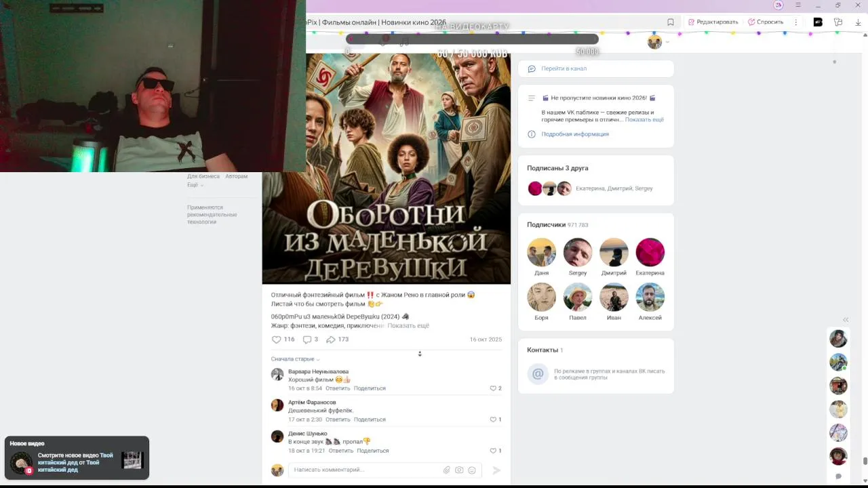
Task: Click Редактировать in the browser toolbar
Action: tap(713, 22)
